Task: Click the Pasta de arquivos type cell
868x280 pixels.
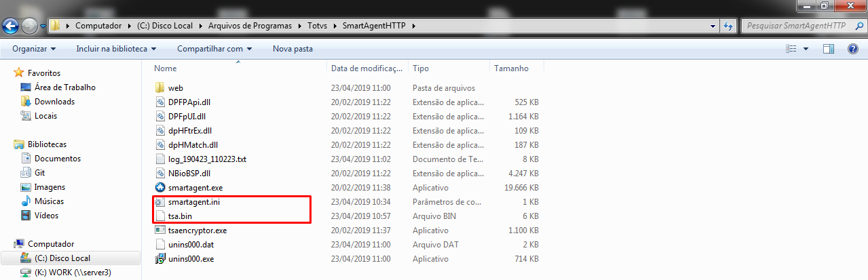Action: pyautogui.click(x=443, y=88)
